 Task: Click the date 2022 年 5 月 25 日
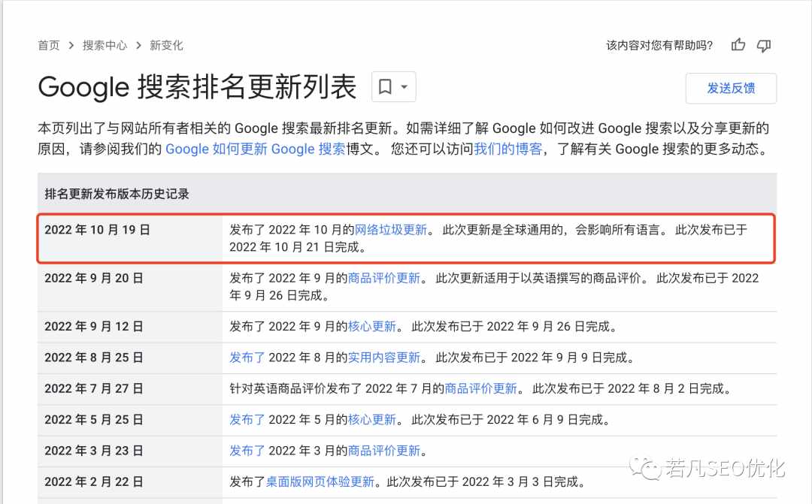94,420
